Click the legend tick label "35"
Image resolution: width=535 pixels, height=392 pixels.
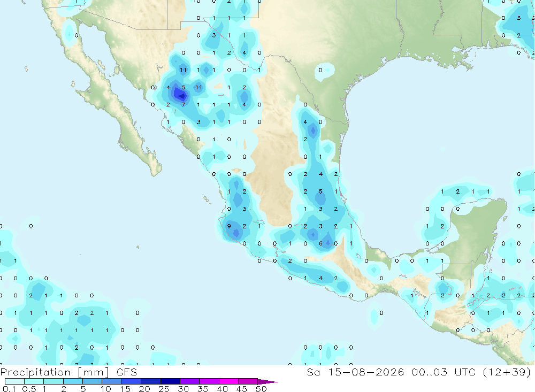tap(203, 389)
